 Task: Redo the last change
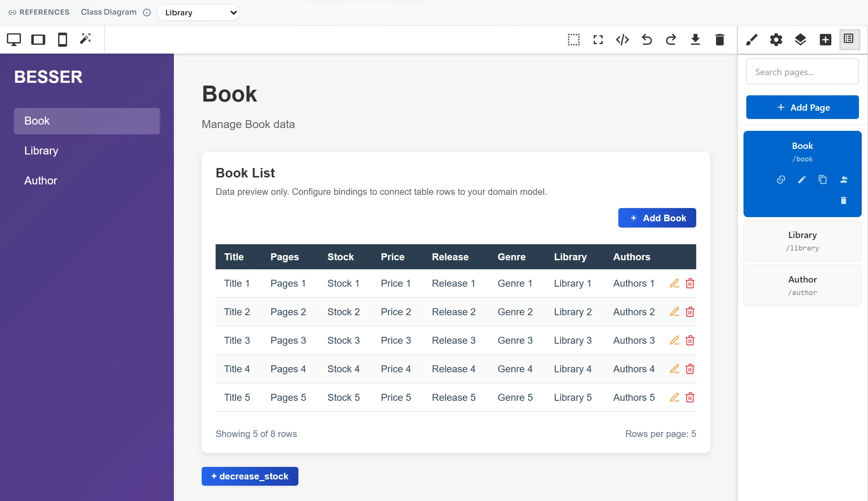[671, 40]
